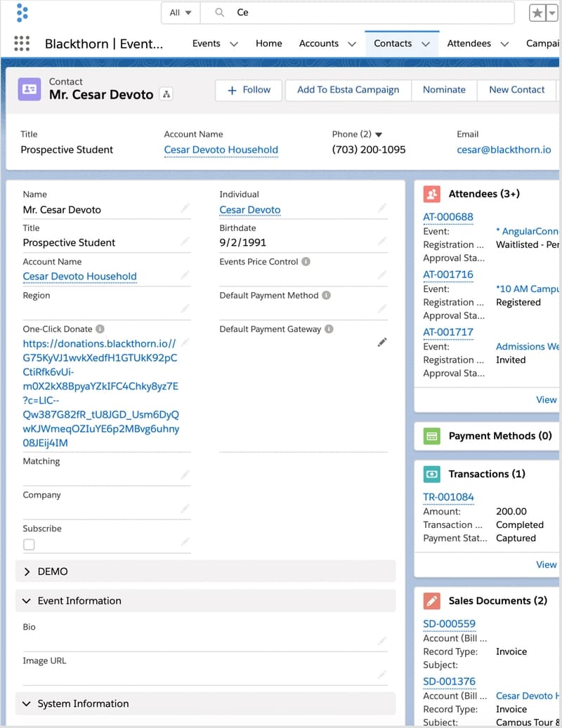Show Events Price Control info tooltip

(x=306, y=261)
